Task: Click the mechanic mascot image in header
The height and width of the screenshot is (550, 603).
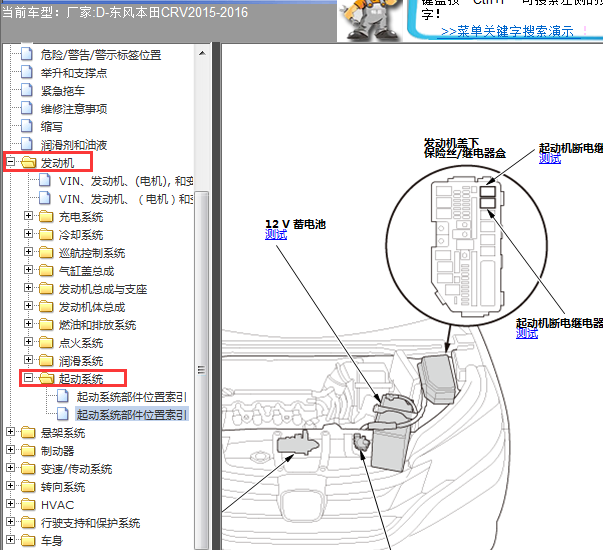Action: coord(368,20)
